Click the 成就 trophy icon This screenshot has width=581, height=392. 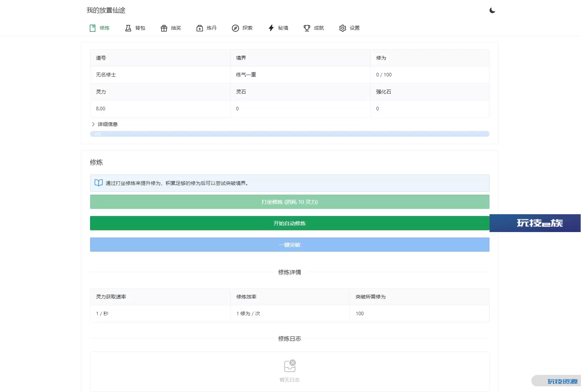tap(307, 28)
